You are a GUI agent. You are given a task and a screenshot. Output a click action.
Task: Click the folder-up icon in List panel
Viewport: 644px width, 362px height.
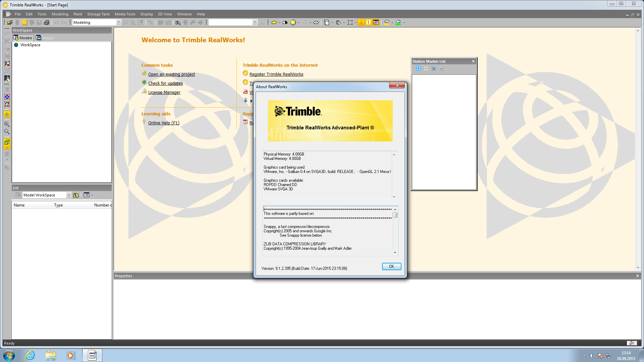[76, 195]
